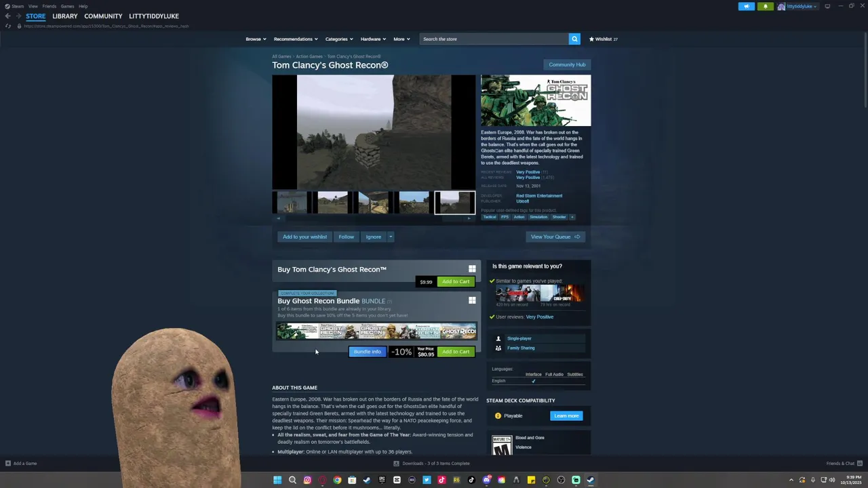Show hidden system tray icons
This screenshot has width=868, height=488.
(791, 480)
